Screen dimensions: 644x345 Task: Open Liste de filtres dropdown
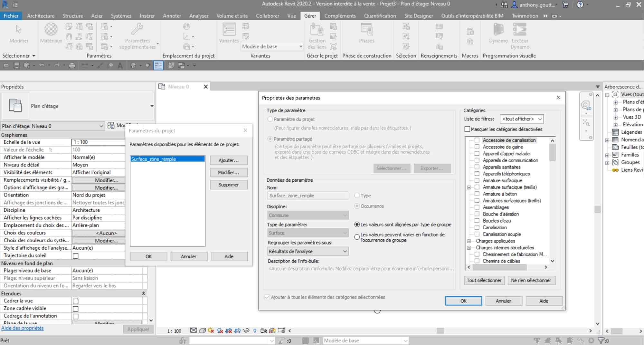click(522, 119)
